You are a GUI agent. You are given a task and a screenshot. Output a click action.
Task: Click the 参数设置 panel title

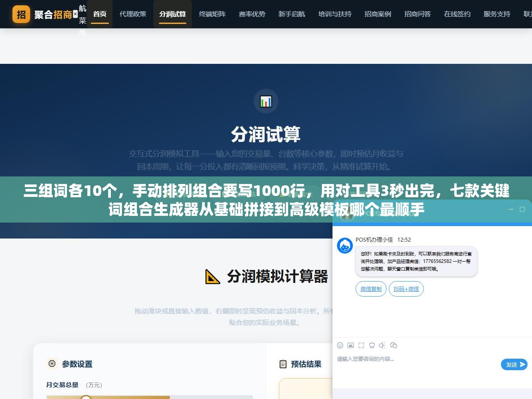tap(77, 364)
